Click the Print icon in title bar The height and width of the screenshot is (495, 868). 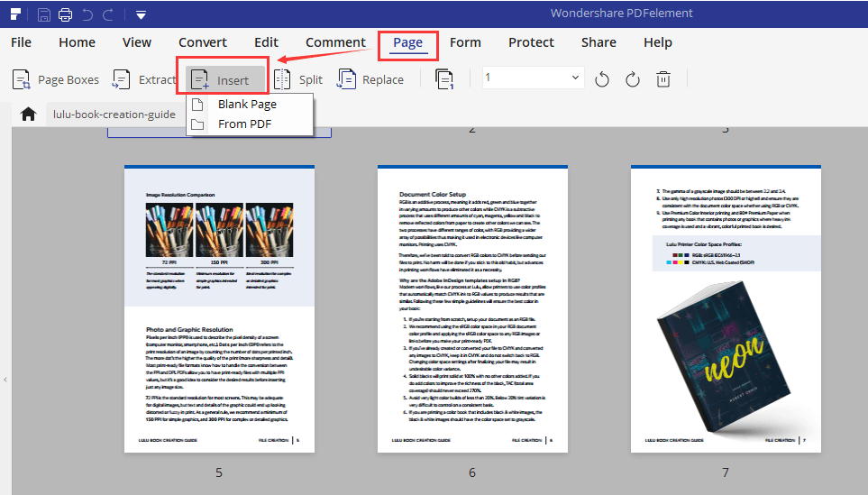pos(65,14)
